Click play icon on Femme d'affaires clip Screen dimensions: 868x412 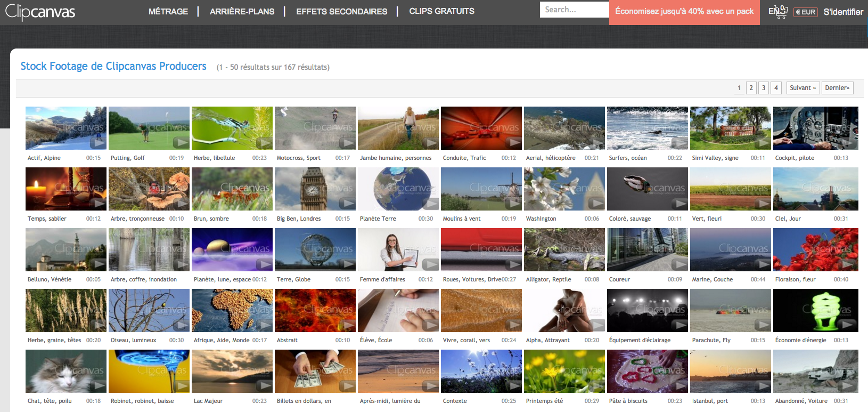430,264
